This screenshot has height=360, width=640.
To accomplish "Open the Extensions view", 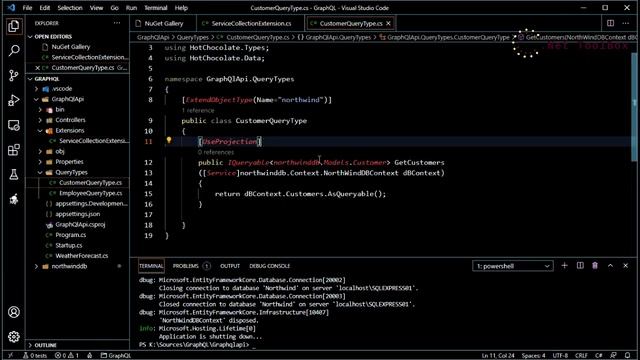I will click(x=13, y=150).
